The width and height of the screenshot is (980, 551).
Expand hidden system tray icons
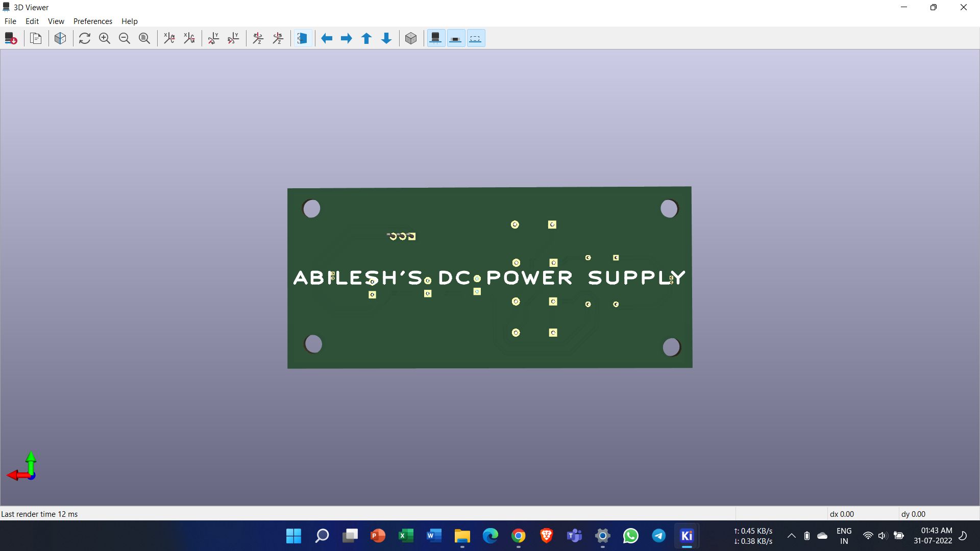[x=791, y=536]
